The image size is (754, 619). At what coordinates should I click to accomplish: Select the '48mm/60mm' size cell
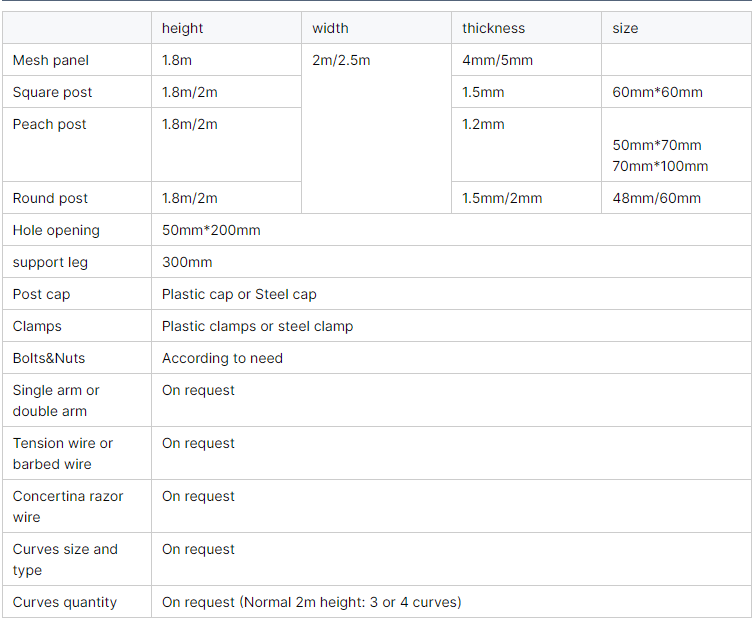676,198
